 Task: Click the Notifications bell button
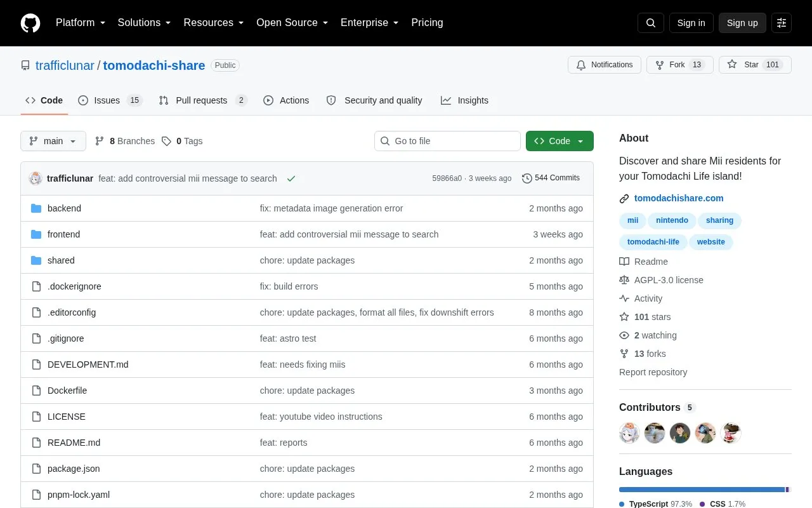click(605, 65)
